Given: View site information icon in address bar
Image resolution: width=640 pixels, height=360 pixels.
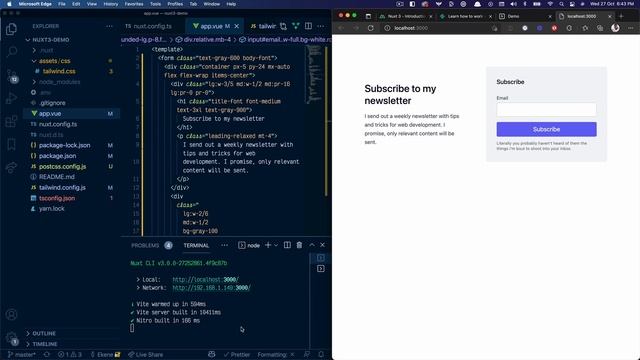Looking at the screenshot, I should pos(387,28).
